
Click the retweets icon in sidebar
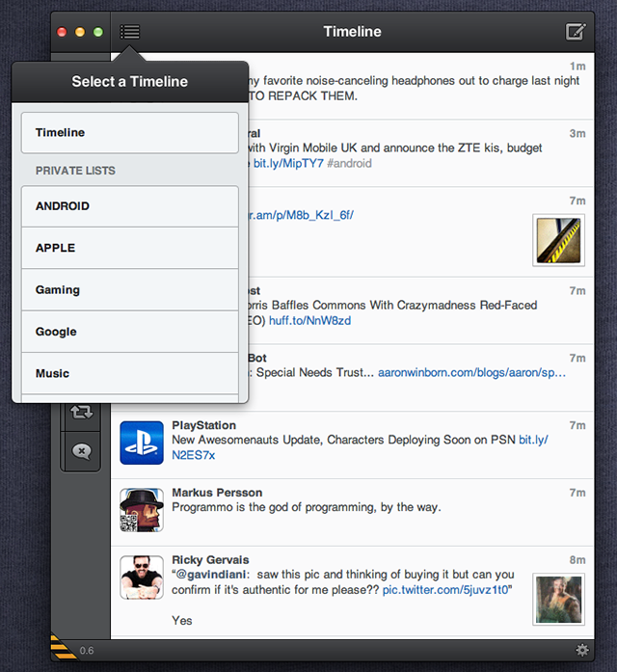[82, 413]
